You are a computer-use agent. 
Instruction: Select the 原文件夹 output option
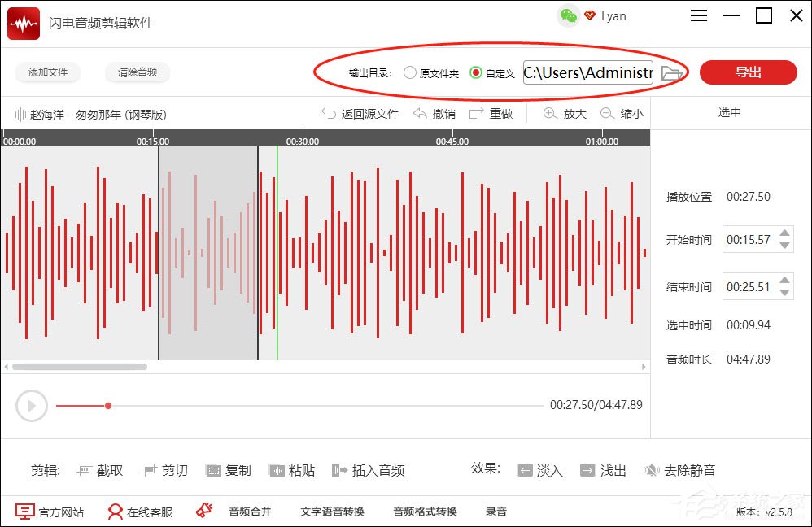[410, 72]
